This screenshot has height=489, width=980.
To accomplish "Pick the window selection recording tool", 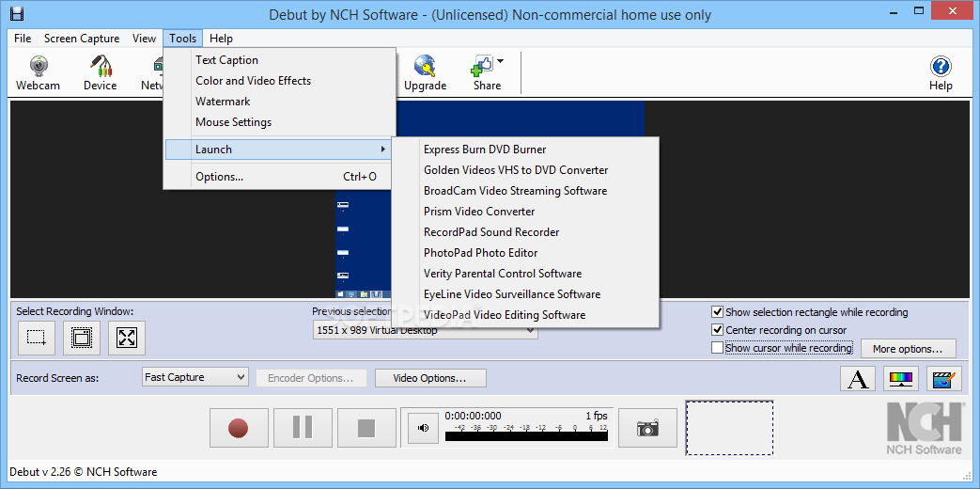I will [81, 338].
